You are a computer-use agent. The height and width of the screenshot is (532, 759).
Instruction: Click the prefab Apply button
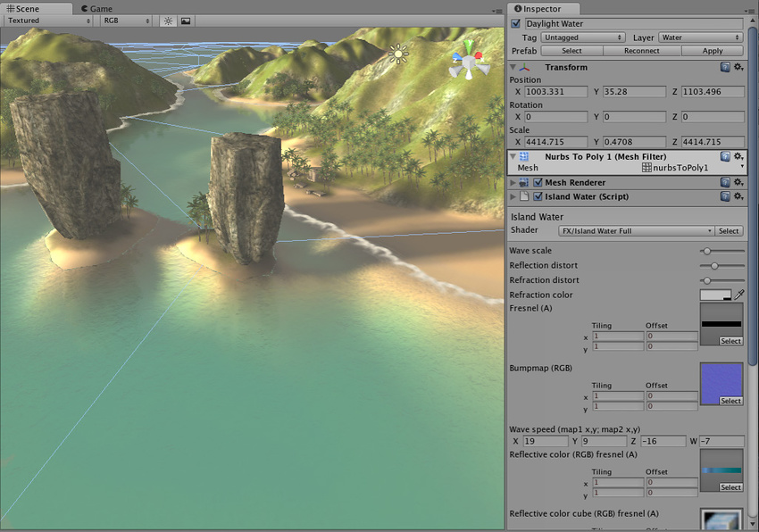point(712,51)
